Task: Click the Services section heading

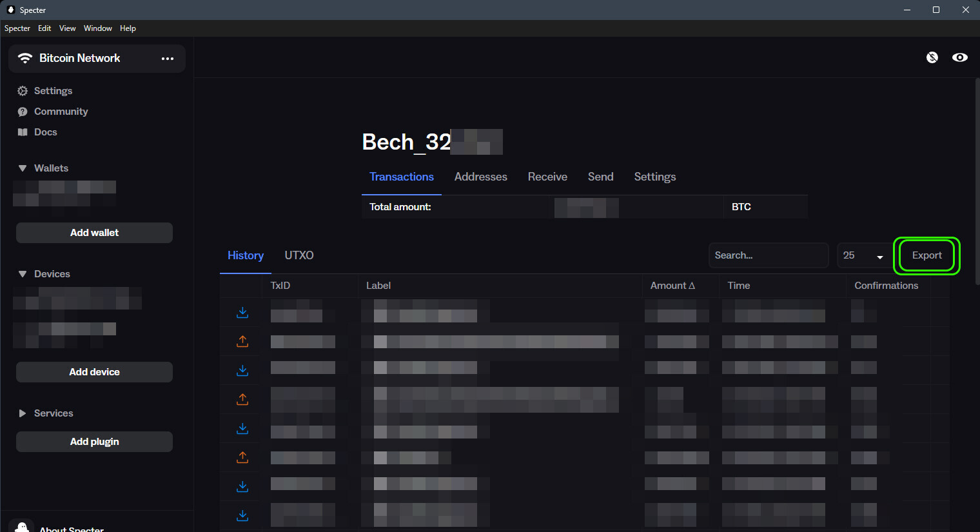Action: pos(54,413)
